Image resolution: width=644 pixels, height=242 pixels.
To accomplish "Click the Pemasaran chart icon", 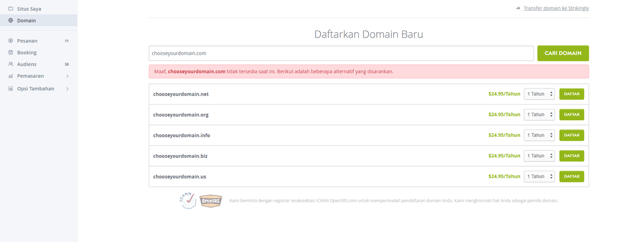I will (11, 76).
